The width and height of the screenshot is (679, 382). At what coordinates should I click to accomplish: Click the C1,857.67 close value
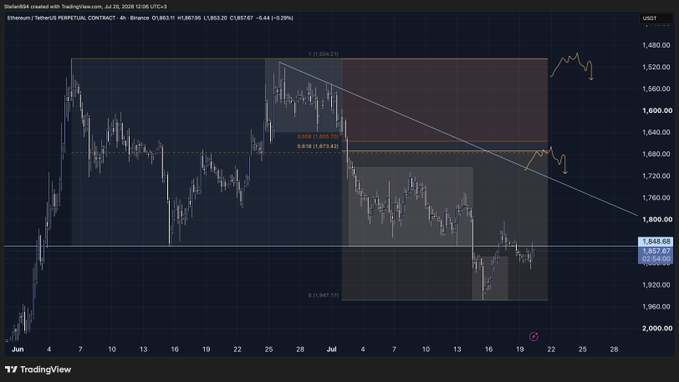coord(241,18)
